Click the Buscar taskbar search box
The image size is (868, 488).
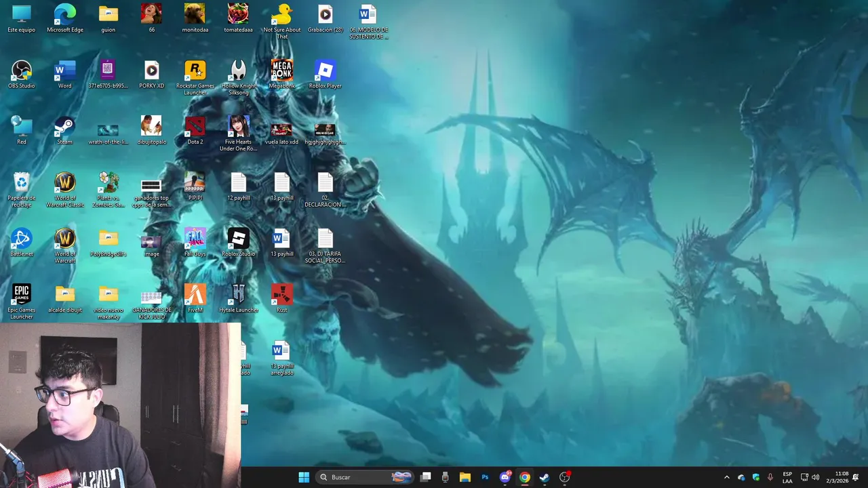tap(365, 477)
